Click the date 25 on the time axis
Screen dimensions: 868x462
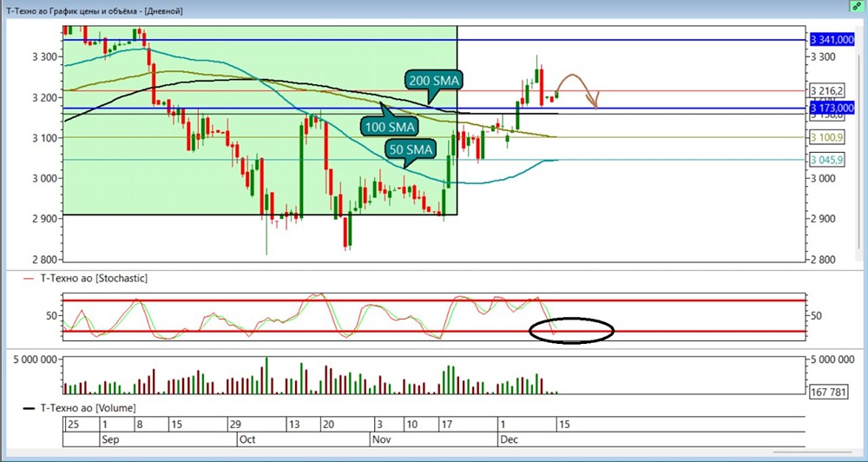pyautogui.click(x=73, y=425)
